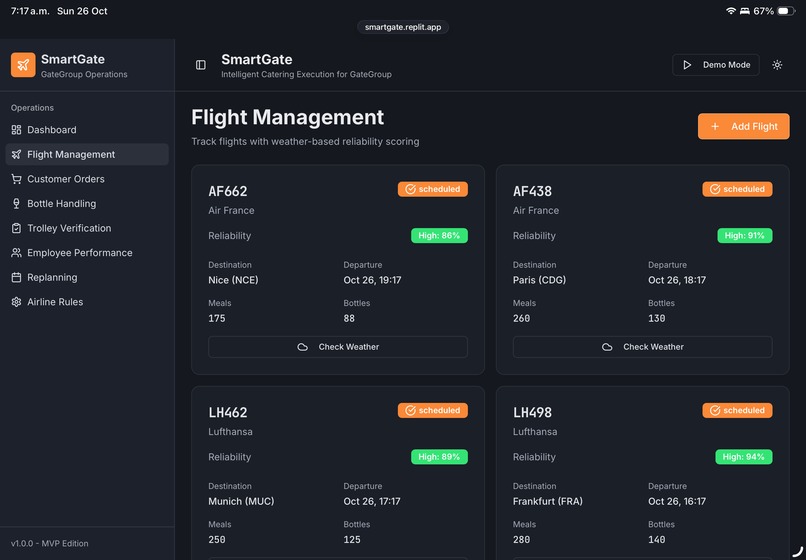Click the High: 94% reliability badge

(x=743, y=457)
